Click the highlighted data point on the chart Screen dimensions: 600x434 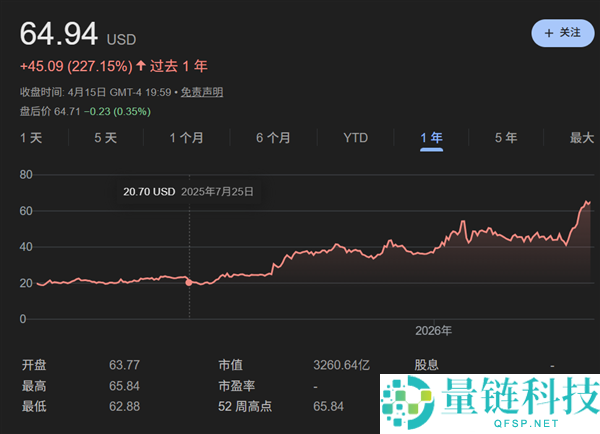(x=190, y=282)
